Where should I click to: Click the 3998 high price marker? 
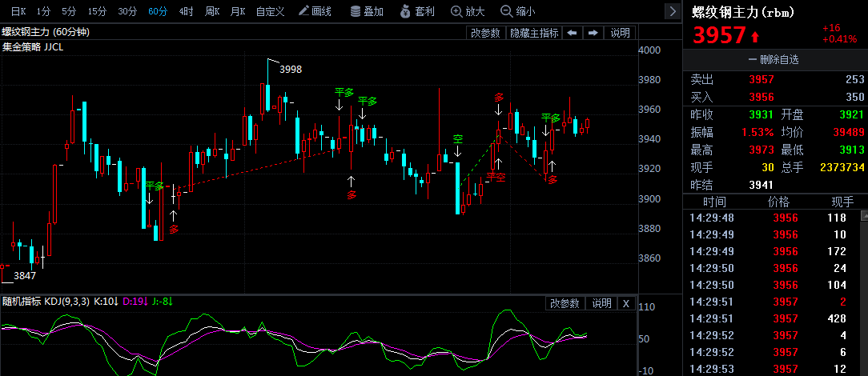pos(291,70)
